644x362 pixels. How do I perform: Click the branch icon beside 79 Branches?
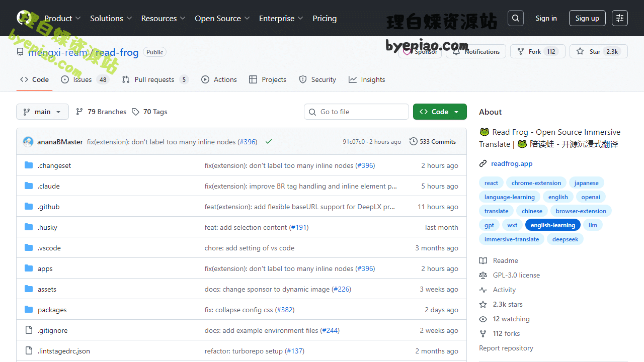(x=79, y=112)
